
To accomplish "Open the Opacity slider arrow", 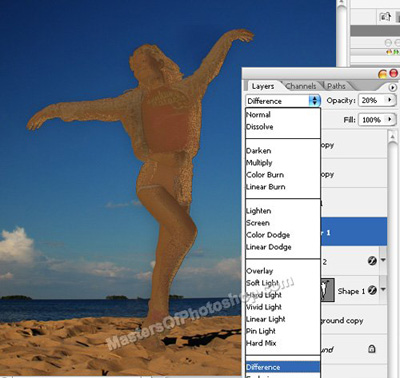I will [389, 100].
